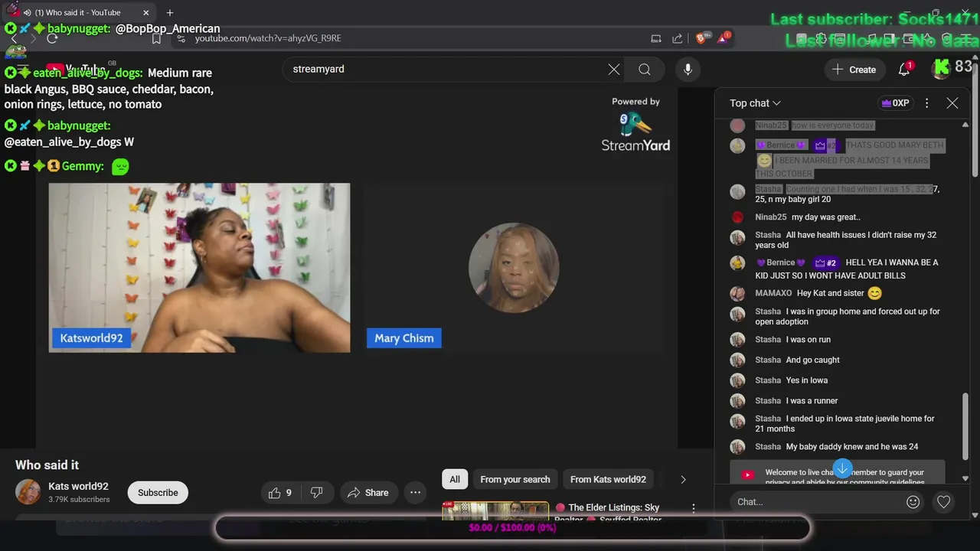Click the 'Who said it' video title

(47, 465)
